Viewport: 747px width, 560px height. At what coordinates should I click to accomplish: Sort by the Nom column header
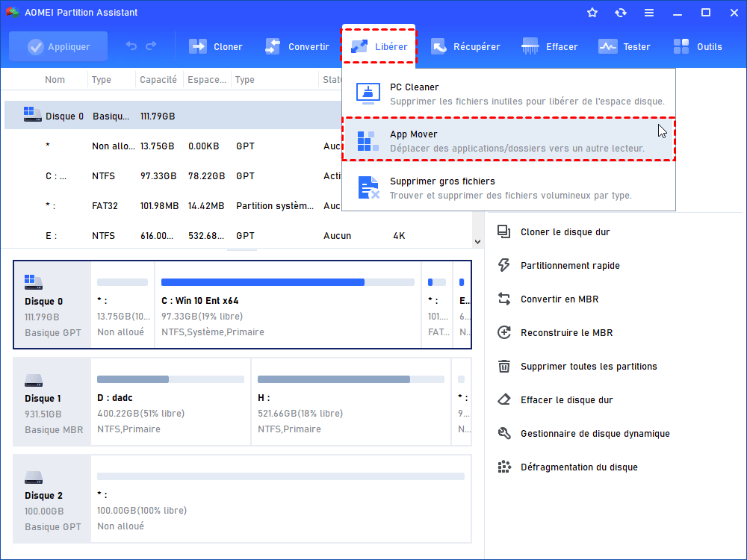tap(55, 80)
